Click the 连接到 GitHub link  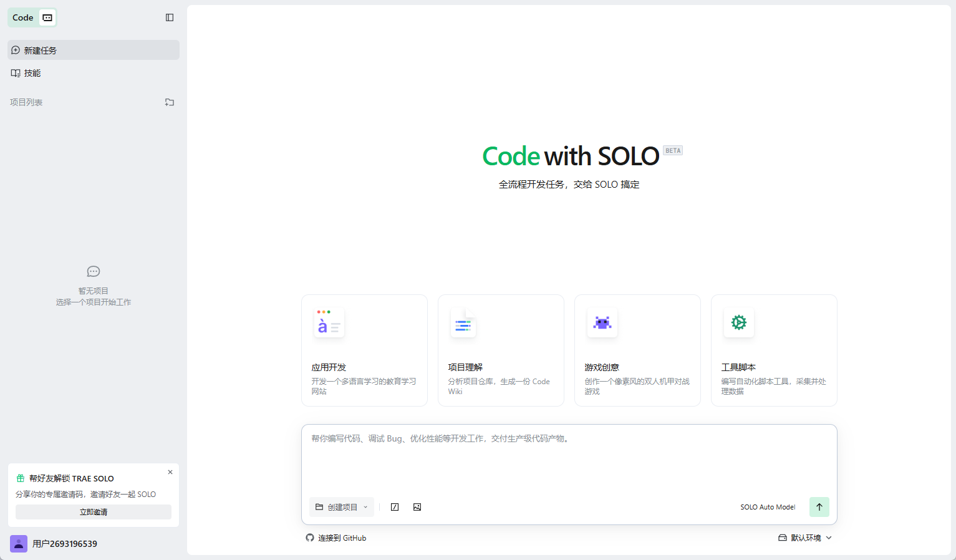coord(336,538)
